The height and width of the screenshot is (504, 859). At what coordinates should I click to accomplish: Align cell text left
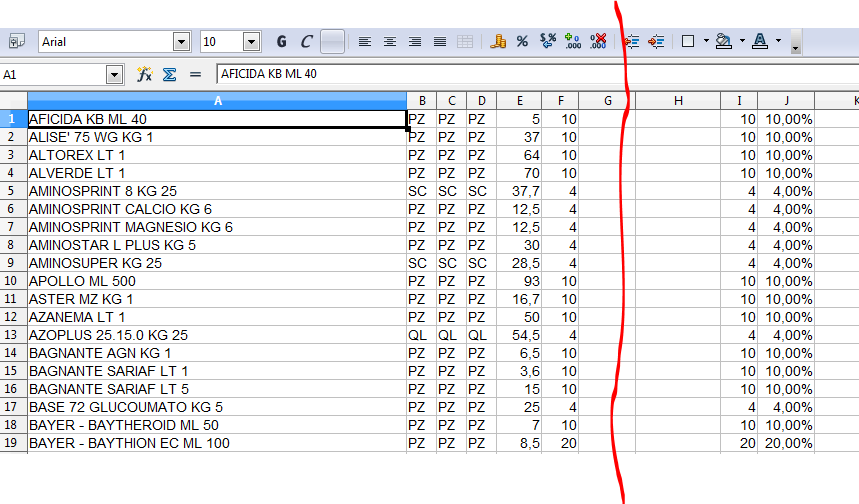click(364, 42)
